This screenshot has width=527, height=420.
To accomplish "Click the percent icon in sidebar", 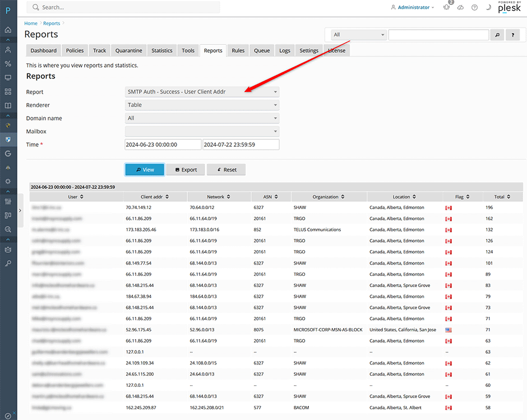I will click(8, 63).
